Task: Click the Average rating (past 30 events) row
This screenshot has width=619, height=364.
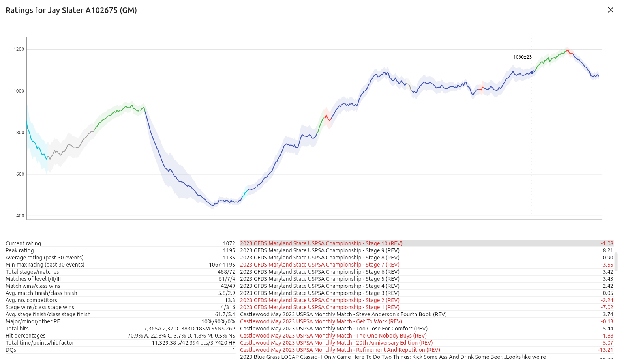Action: pos(120,258)
